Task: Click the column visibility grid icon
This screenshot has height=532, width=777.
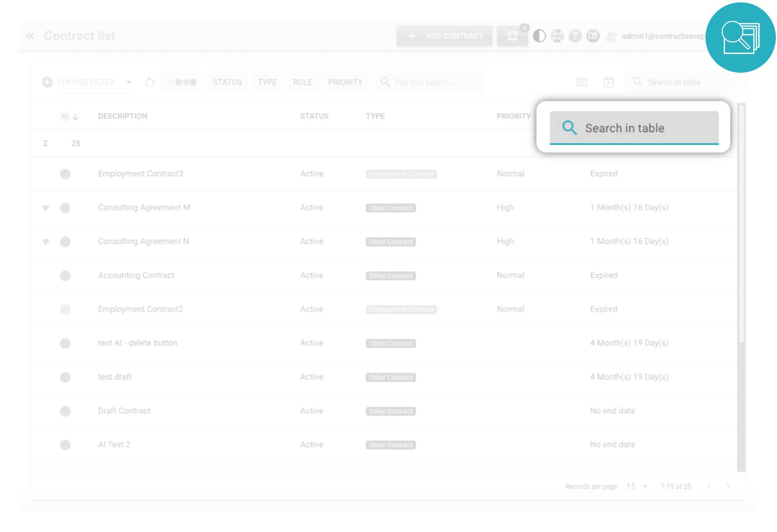Action: [x=582, y=82]
